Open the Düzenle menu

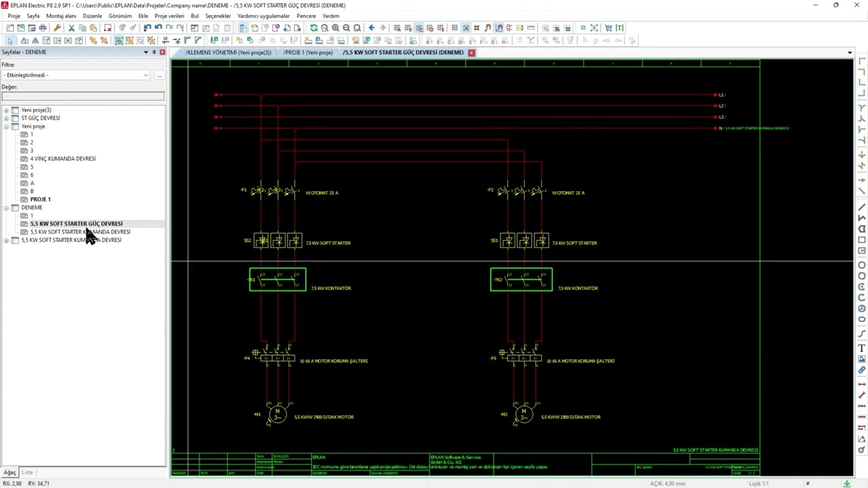92,16
